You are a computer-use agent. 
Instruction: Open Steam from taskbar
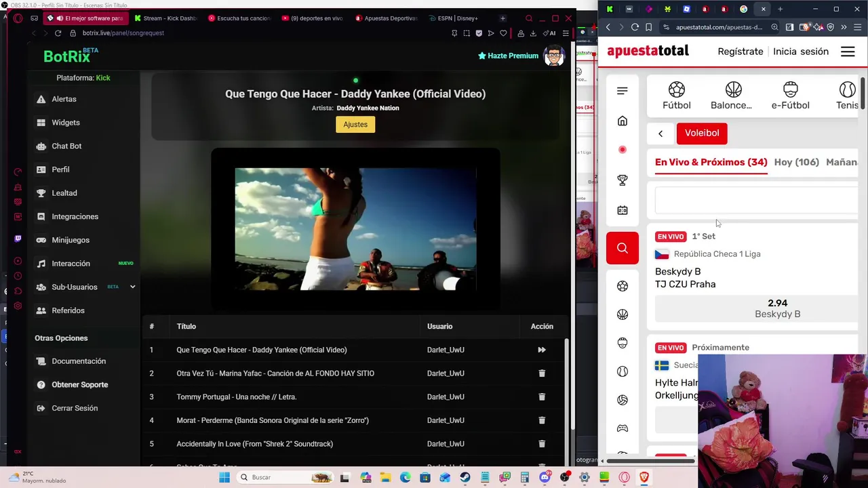(x=465, y=477)
